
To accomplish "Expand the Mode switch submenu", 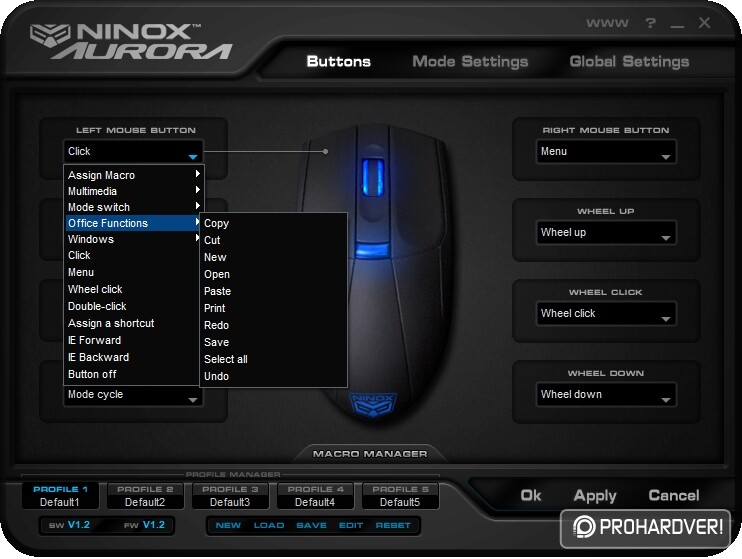I will [x=133, y=207].
